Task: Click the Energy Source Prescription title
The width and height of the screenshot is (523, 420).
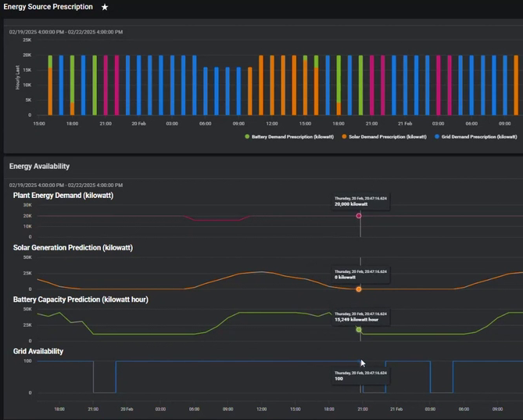Action: [x=48, y=7]
